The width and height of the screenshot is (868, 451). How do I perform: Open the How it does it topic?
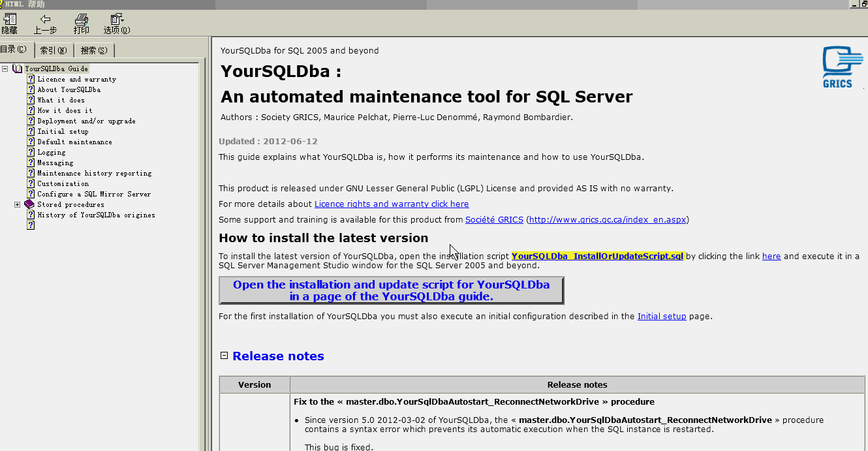65,110
